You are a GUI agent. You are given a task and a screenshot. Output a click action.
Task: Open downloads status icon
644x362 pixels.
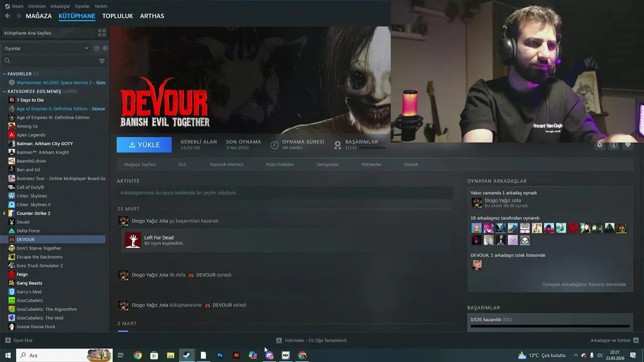click(x=279, y=340)
